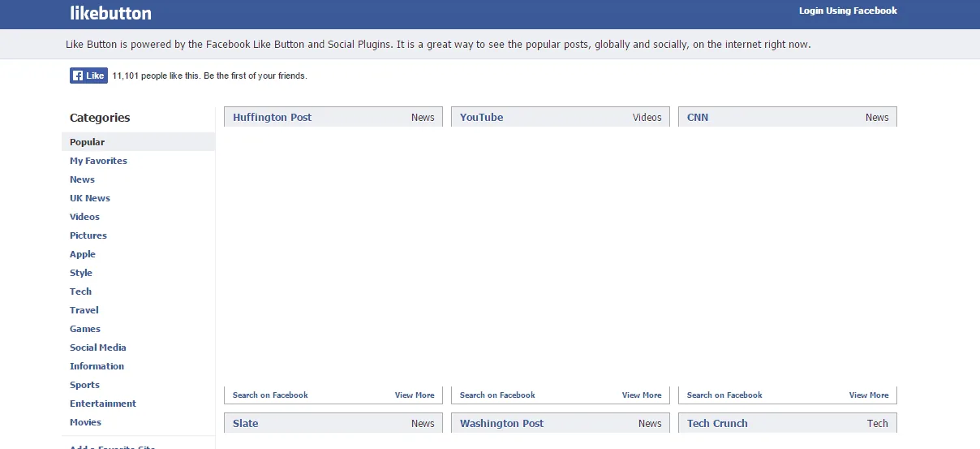Open the Style category
Image resolution: width=980 pixels, height=449 pixels.
(81, 273)
